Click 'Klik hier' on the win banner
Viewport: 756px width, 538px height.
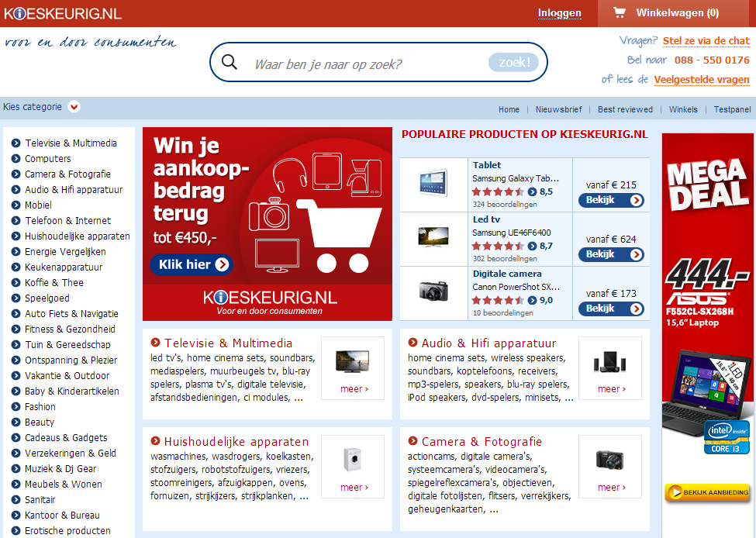click(192, 264)
